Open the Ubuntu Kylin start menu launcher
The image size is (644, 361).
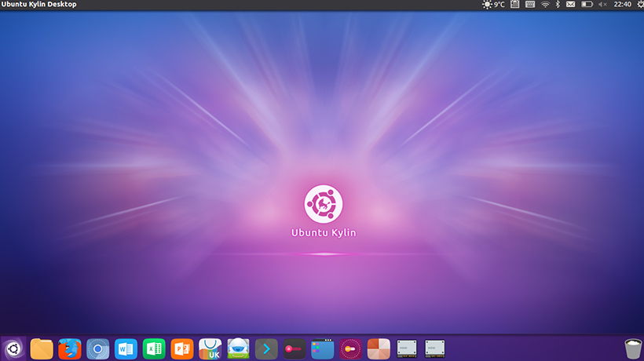pos(13,348)
